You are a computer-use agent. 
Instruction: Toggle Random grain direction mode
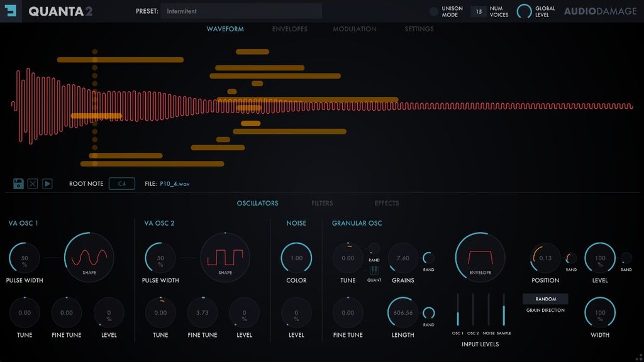[x=545, y=299]
